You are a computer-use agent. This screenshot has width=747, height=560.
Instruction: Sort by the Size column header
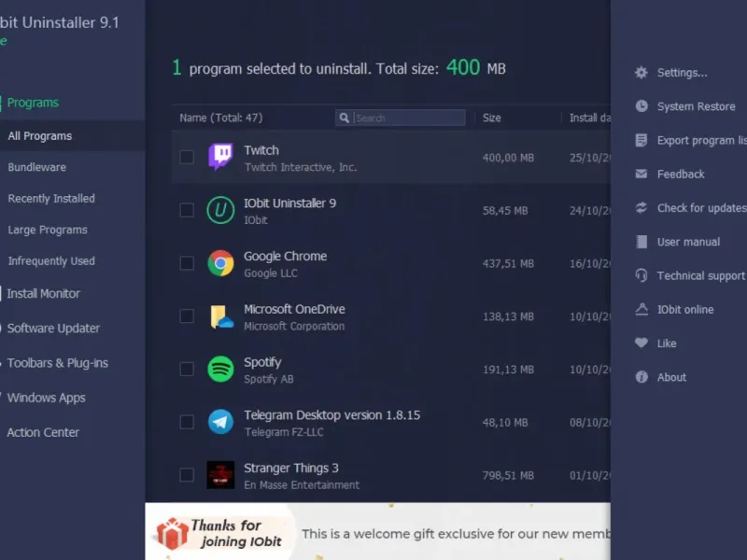492,118
